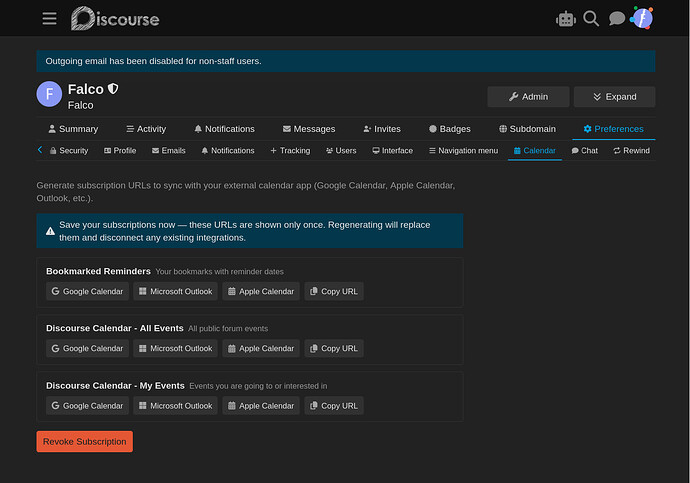This screenshot has height=483, width=690.
Task: Open Chat preferences
Action: click(584, 150)
